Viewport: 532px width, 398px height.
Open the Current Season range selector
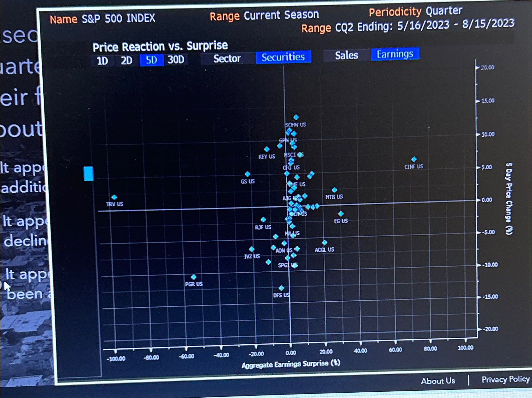pos(281,15)
